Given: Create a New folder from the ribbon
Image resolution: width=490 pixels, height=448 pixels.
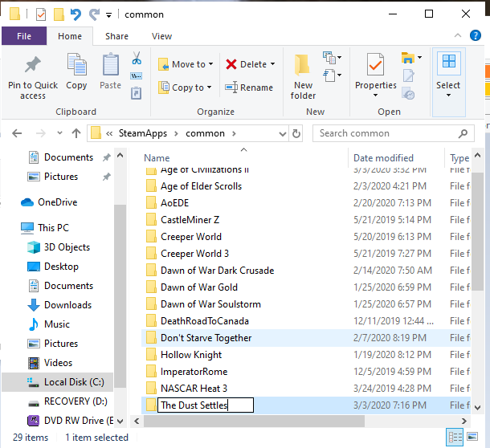Looking at the screenshot, I should [x=303, y=77].
